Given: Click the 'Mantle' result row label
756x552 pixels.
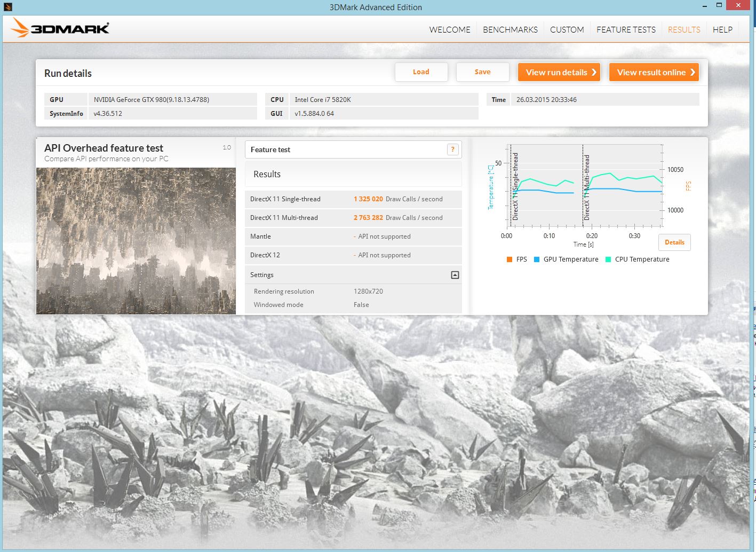Looking at the screenshot, I should 260,236.
